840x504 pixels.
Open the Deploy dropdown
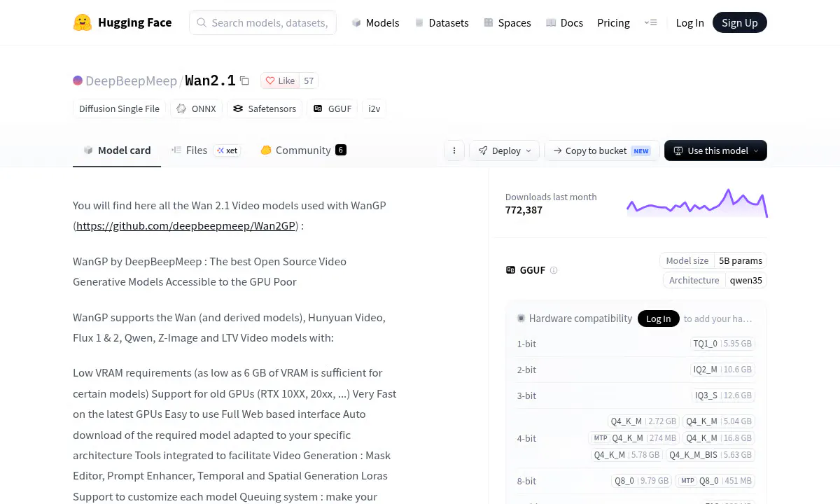coord(504,150)
